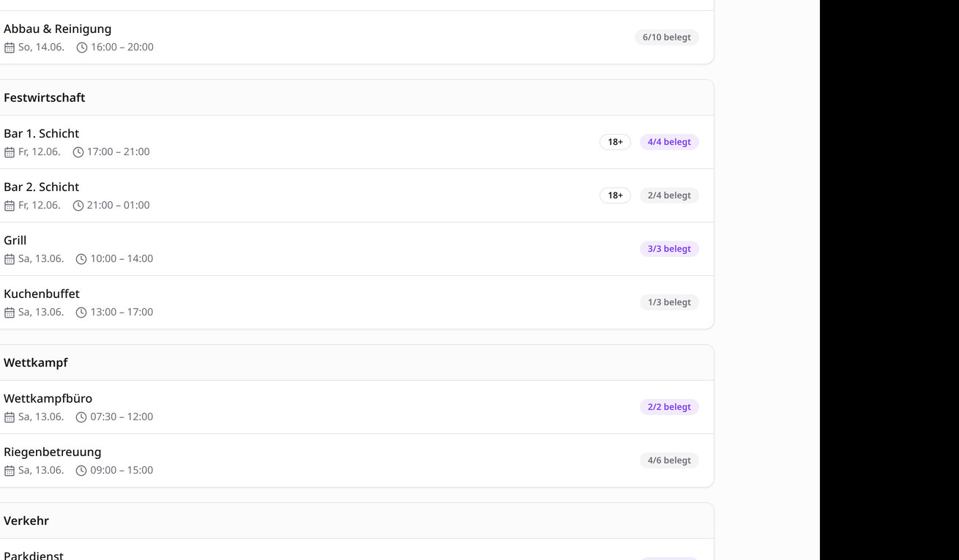
Task: Click the 2/4 belegt badge
Action: pyautogui.click(x=669, y=195)
